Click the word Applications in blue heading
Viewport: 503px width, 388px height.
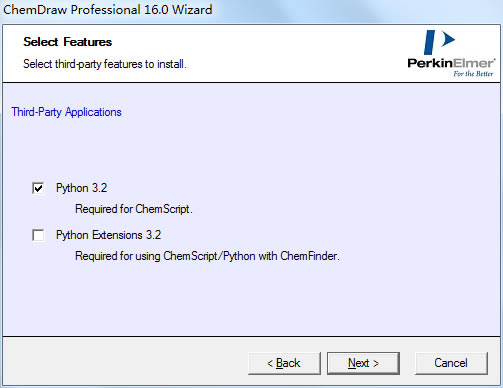[x=93, y=112]
